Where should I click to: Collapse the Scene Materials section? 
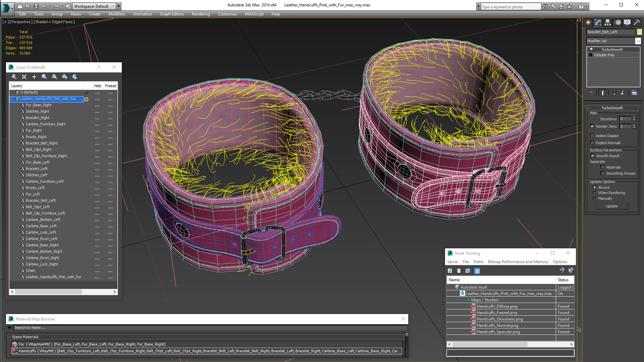pyautogui.click(x=10, y=337)
